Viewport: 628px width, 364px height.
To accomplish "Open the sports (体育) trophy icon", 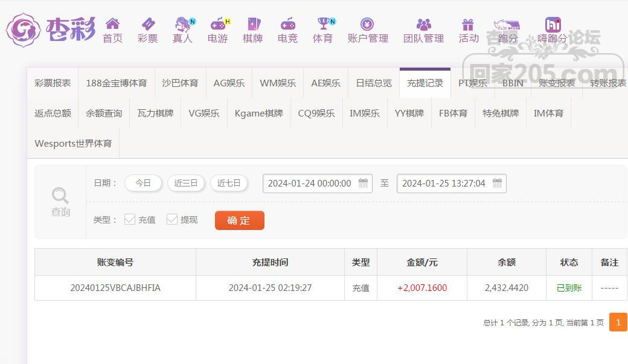I will point(323,24).
